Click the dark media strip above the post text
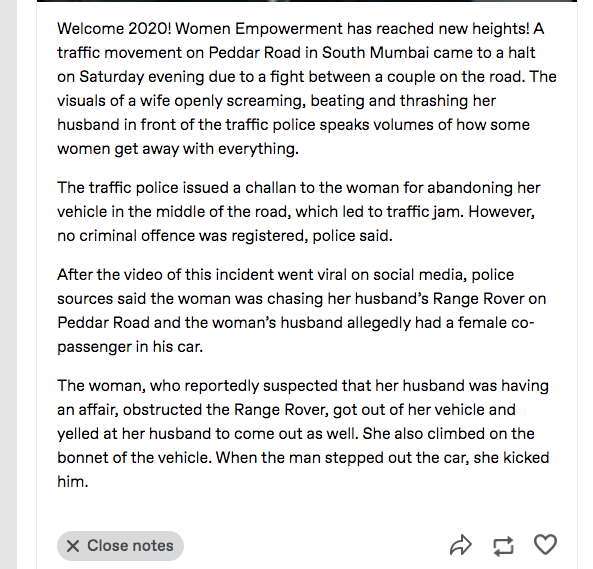This screenshot has width=593, height=569. click(307, 1)
